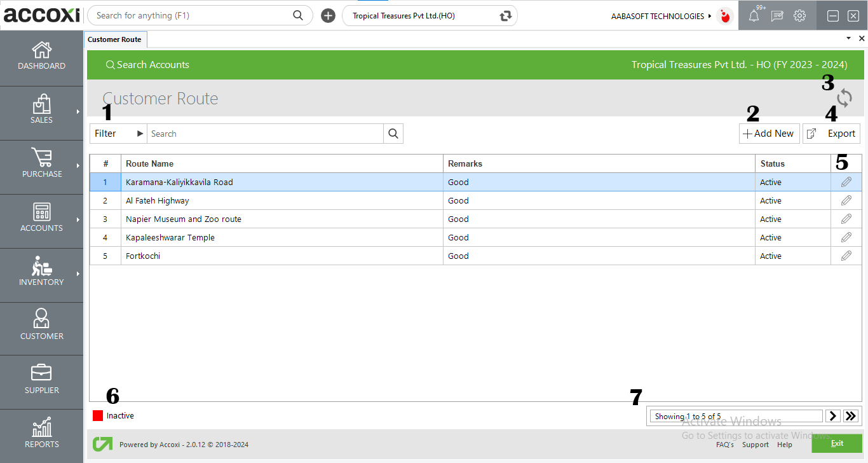The width and height of the screenshot is (868, 463).
Task: Open the company switcher for Tropical Treasures
Action: tap(504, 15)
